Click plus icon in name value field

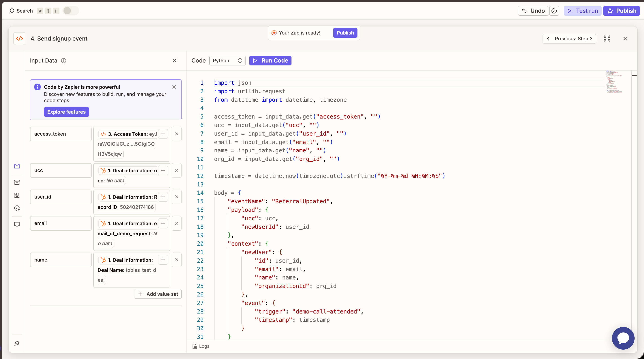coord(163,260)
